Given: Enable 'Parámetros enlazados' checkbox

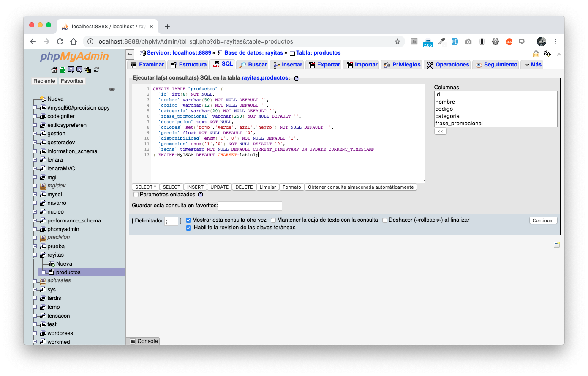Looking at the screenshot, I should pos(136,195).
